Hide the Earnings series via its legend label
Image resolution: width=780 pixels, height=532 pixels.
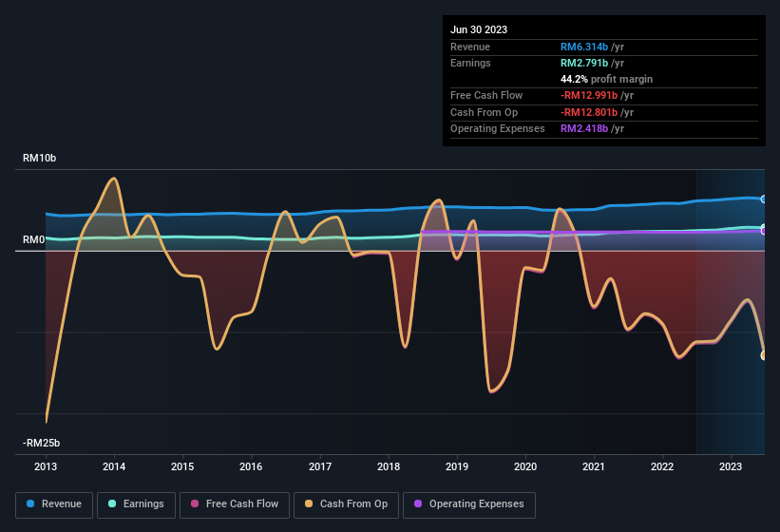point(143,503)
